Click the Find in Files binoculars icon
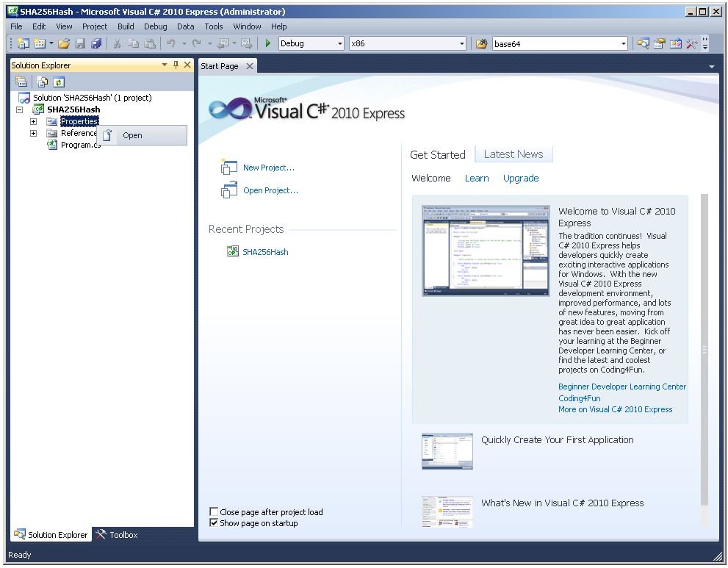Image resolution: width=728 pixels, height=568 pixels. tap(481, 43)
